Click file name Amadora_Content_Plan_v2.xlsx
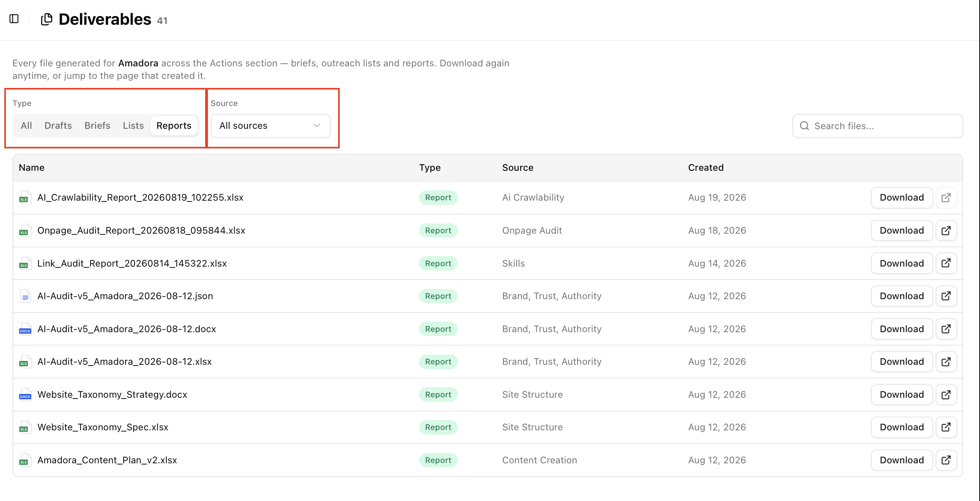The width and height of the screenshot is (980, 501). click(x=107, y=460)
